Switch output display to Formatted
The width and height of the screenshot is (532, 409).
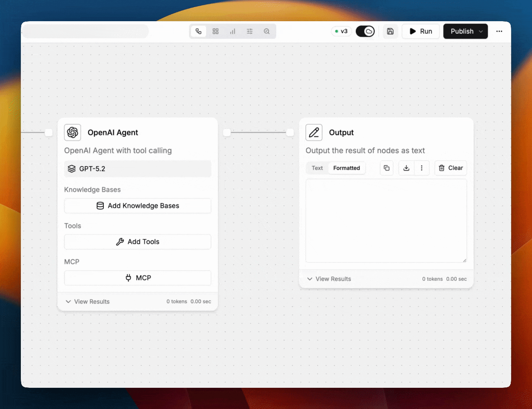pyautogui.click(x=346, y=168)
